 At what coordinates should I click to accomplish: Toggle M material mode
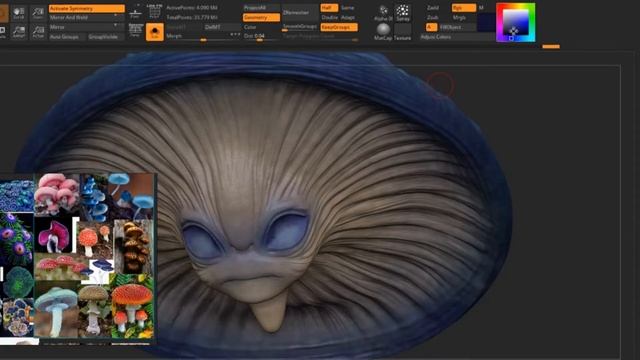[481, 8]
